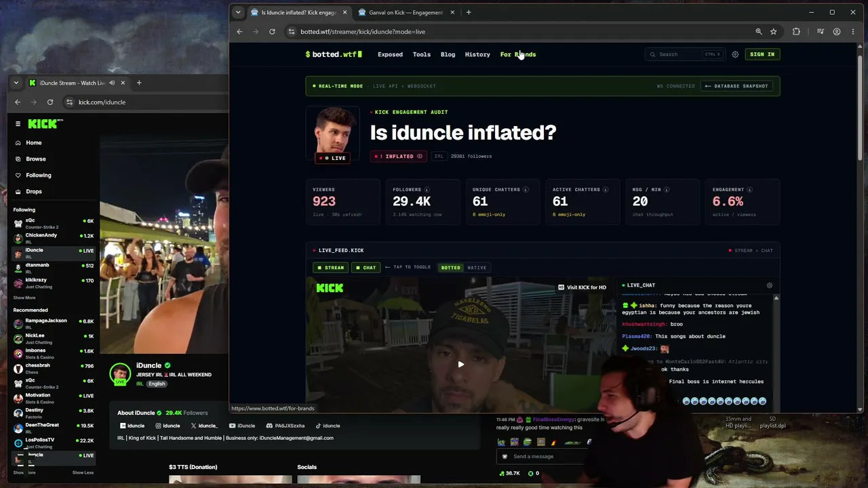The height and width of the screenshot is (488, 868).
Task: Reload the botted.wtf page
Action: click(272, 32)
